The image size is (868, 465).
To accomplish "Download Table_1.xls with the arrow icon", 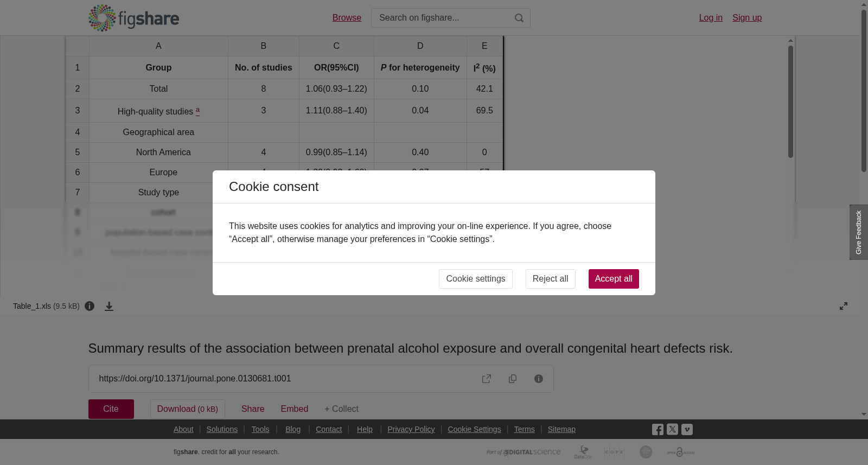I will click(x=109, y=307).
